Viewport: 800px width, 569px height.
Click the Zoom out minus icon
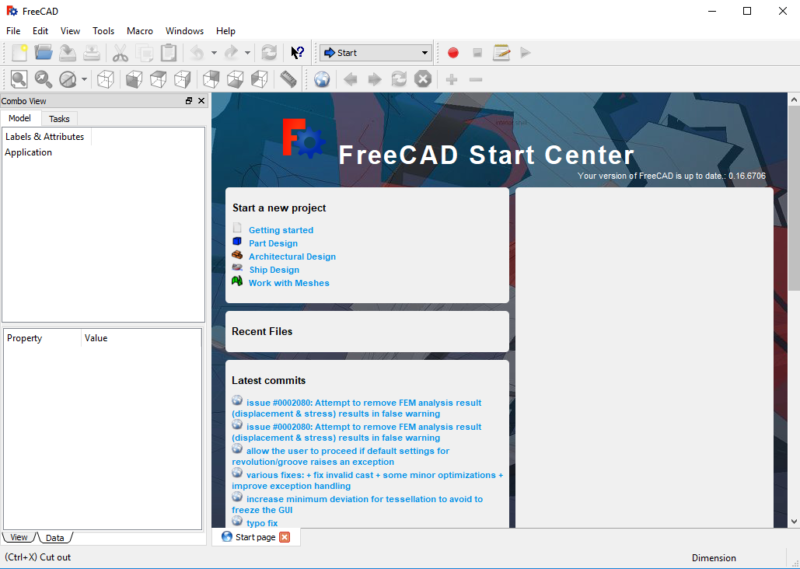pyautogui.click(x=476, y=79)
